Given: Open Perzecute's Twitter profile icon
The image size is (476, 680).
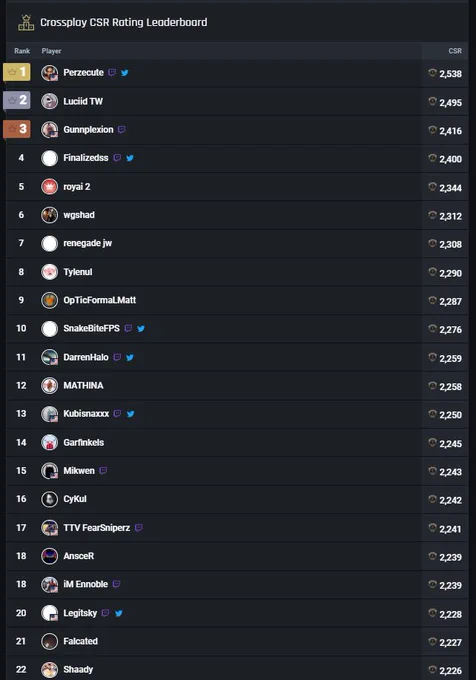Looking at the screenshot, I should pos(124,73).
